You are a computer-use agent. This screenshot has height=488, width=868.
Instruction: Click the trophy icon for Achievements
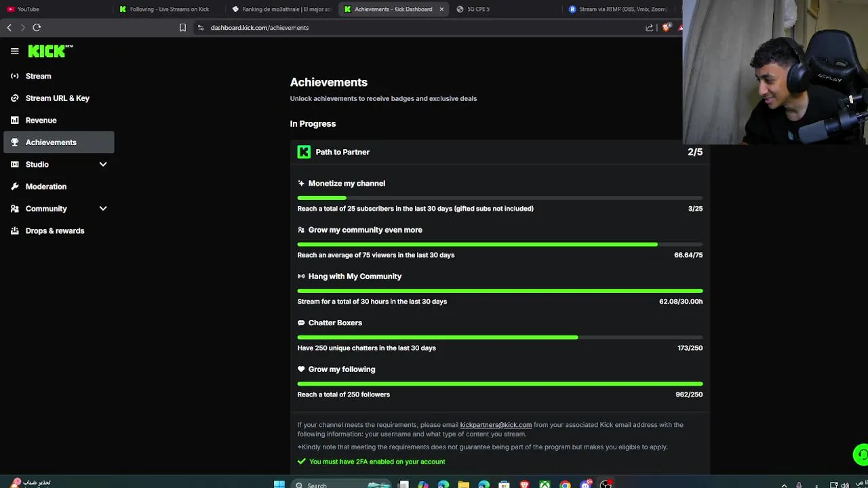pos(14,142)
